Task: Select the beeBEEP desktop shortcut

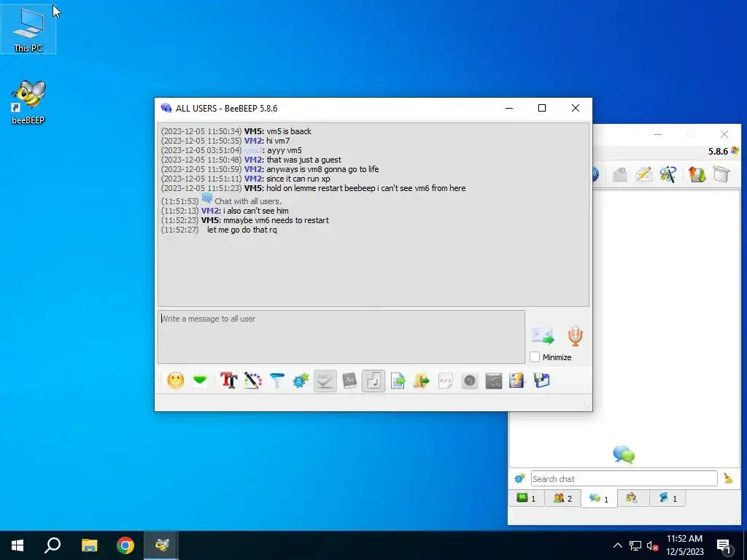Action: click(x=28, y=102)
